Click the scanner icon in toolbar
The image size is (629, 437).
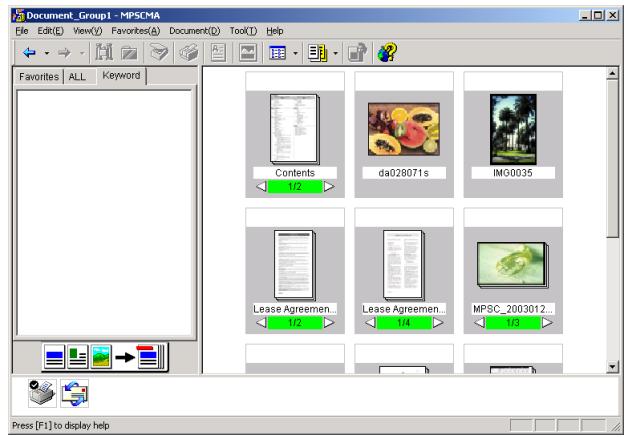[159, 52]
